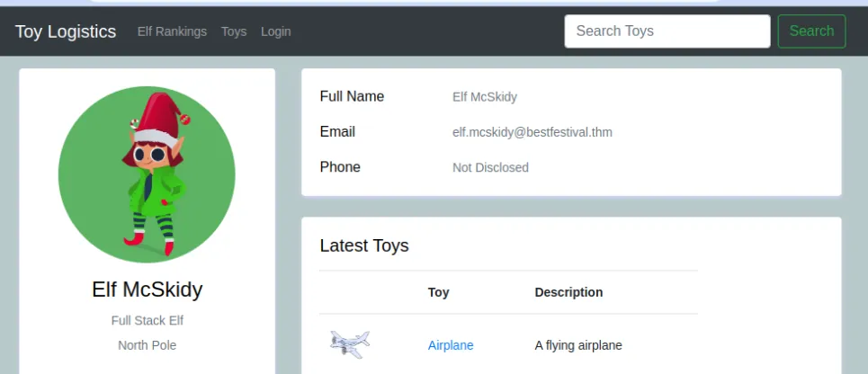The image size is (868, 374).
Task: Click the A flying airplane description
Action: pos(578,345)
